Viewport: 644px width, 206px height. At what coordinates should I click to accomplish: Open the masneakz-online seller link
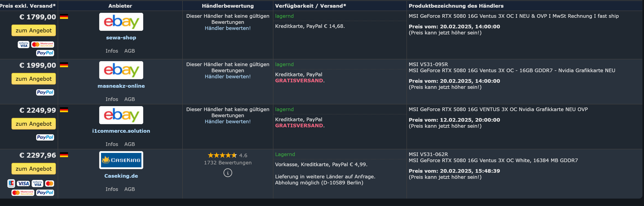click(121, 86)
